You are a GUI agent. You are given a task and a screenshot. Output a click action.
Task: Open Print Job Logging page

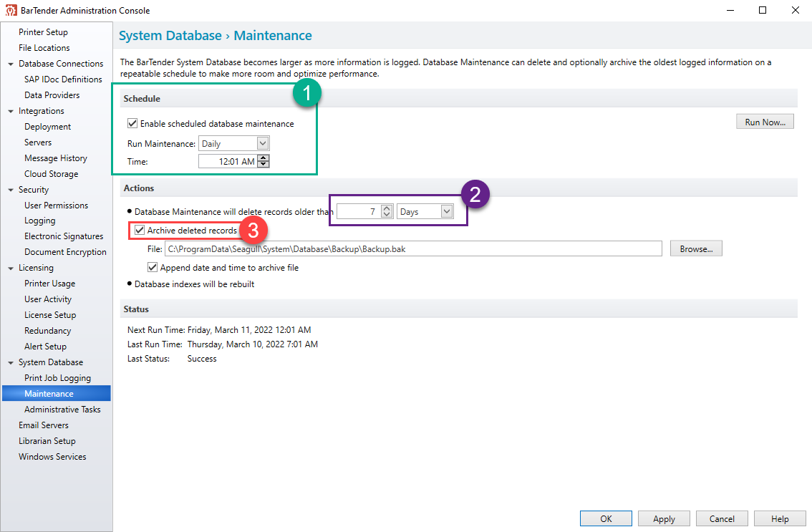pos(57,377)
